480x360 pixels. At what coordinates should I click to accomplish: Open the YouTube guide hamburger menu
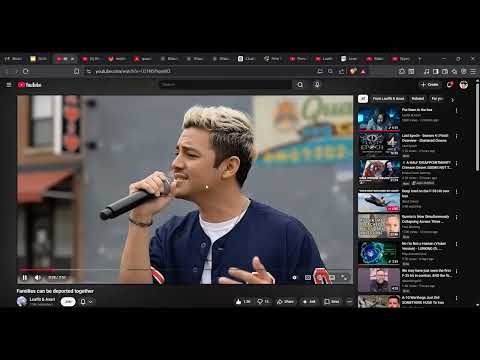[x=9, y=85]
